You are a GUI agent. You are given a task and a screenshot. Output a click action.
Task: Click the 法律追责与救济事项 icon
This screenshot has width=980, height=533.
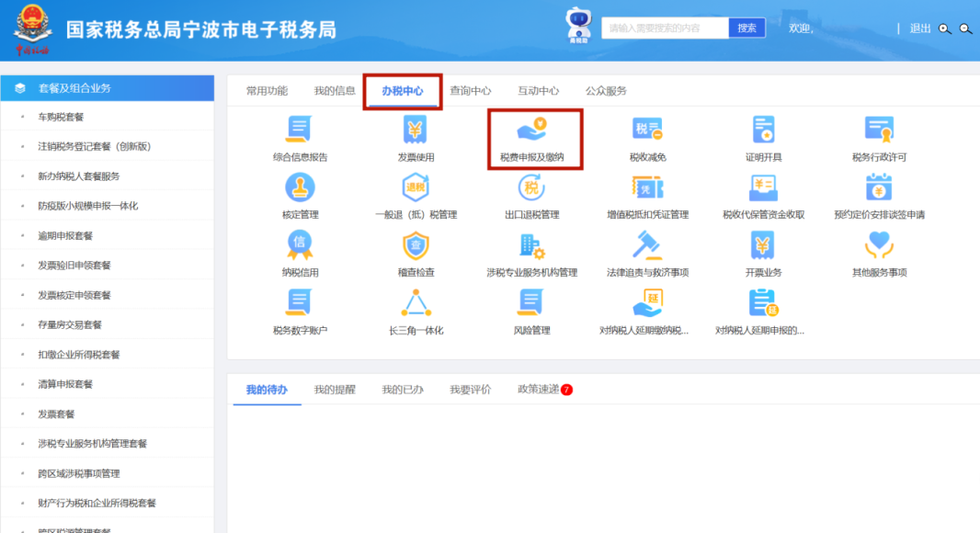tap(647, 246)
